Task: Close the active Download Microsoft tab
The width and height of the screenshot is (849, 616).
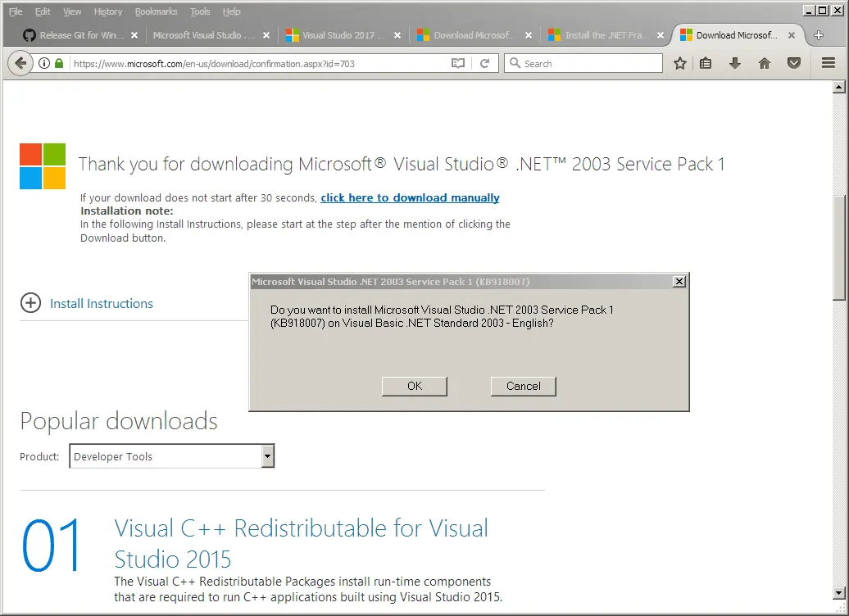Action: (792, 35)
